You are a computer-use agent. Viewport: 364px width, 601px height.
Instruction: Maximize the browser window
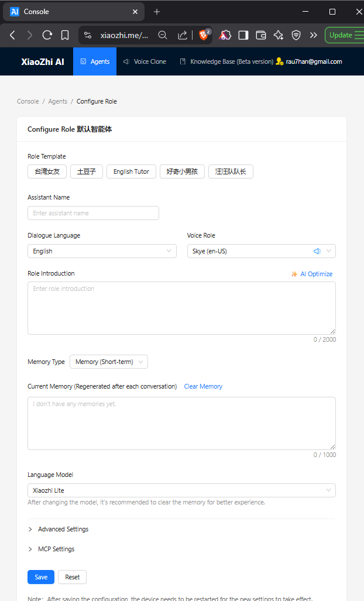coord(332,12)
